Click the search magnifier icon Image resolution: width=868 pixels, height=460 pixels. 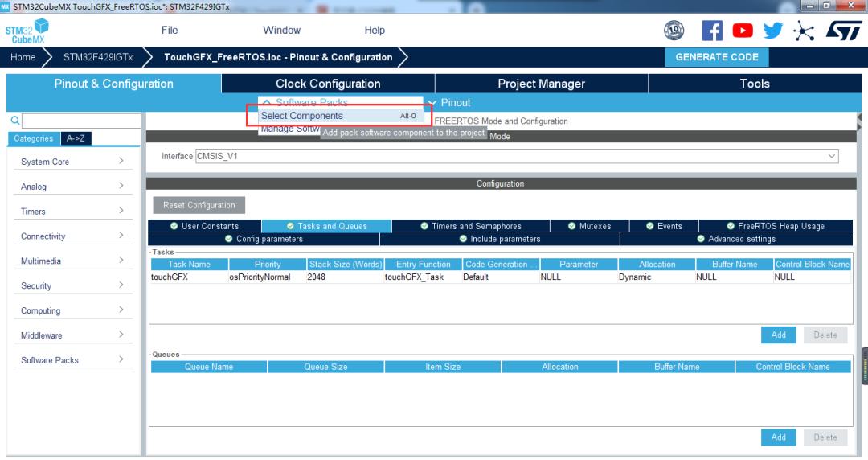coord(15,121)
